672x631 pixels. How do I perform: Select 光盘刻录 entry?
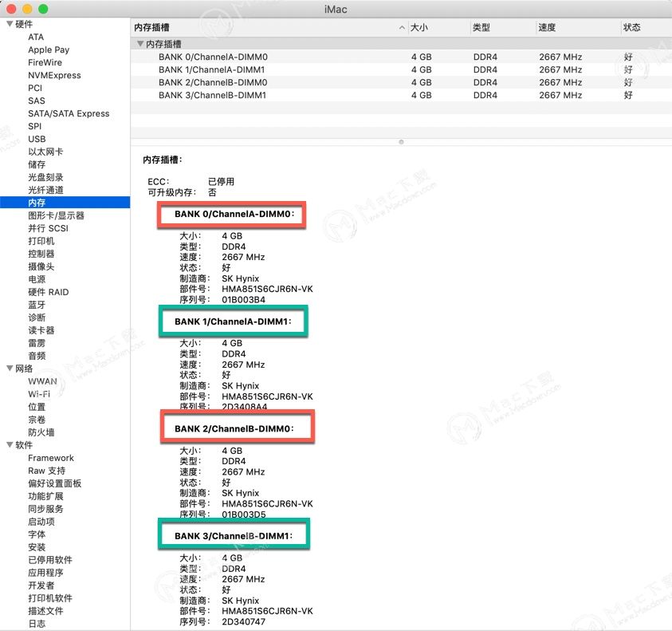pyautogui.click(x=45, y=177)
